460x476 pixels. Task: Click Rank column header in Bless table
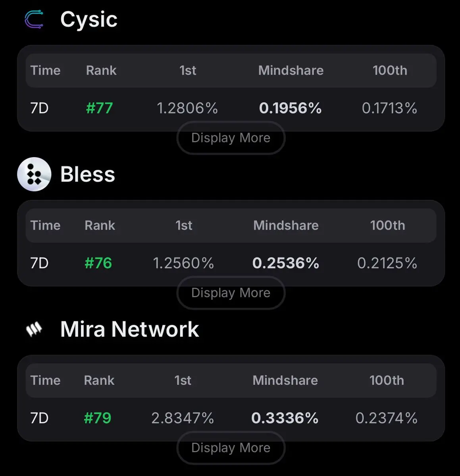[100, 225]
